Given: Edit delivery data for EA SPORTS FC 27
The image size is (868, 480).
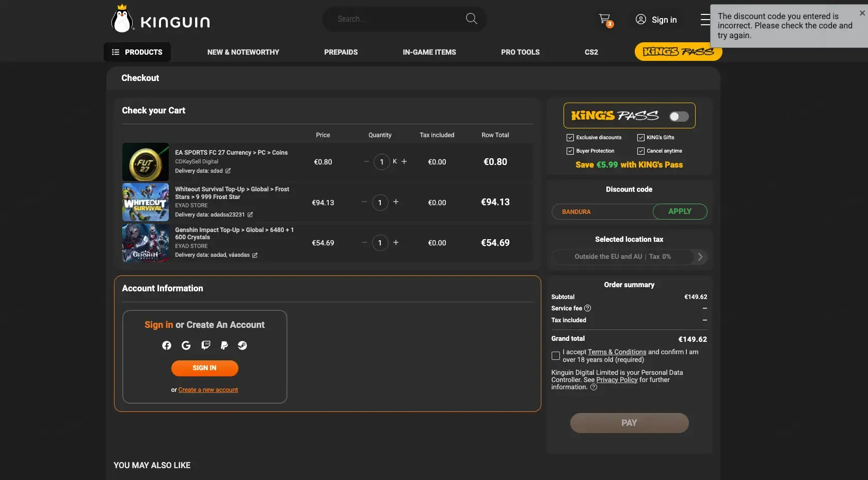Looking at the screenshot, I should tap(228, 171).
